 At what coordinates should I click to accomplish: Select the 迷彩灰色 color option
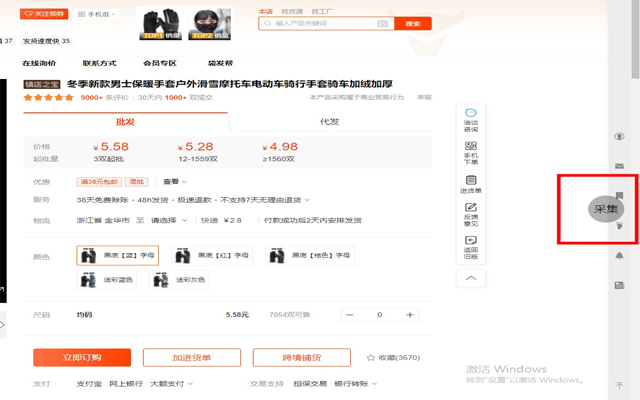point(179,280)
